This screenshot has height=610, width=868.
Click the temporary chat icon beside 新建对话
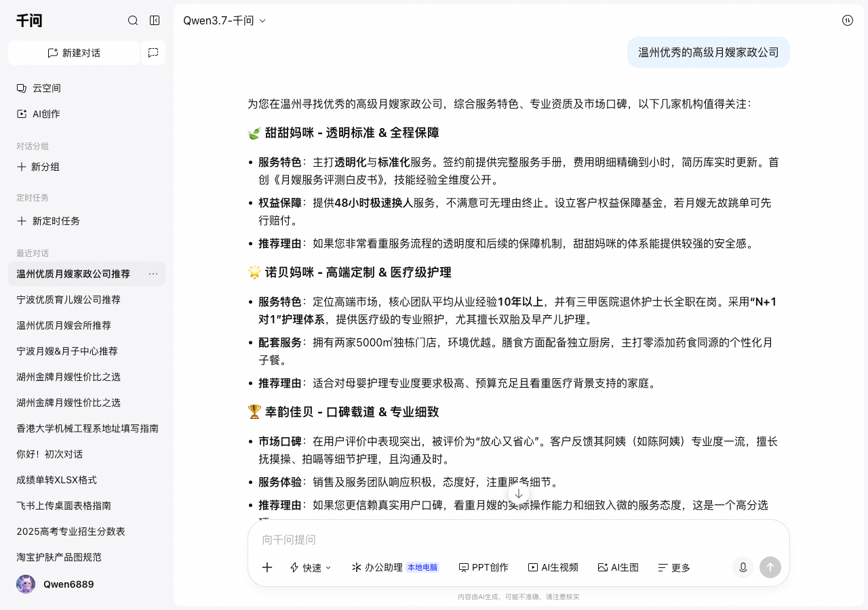tap(153, 53)
